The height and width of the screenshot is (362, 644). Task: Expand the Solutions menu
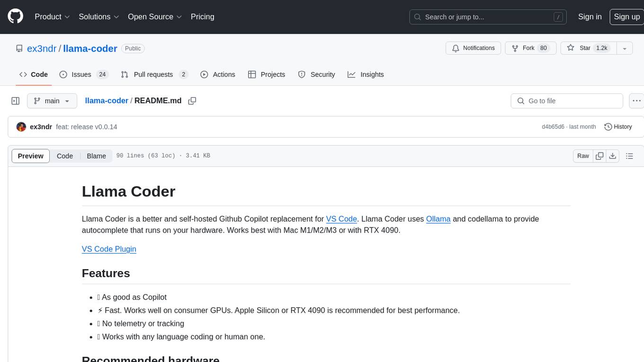(x=99, y=17)
